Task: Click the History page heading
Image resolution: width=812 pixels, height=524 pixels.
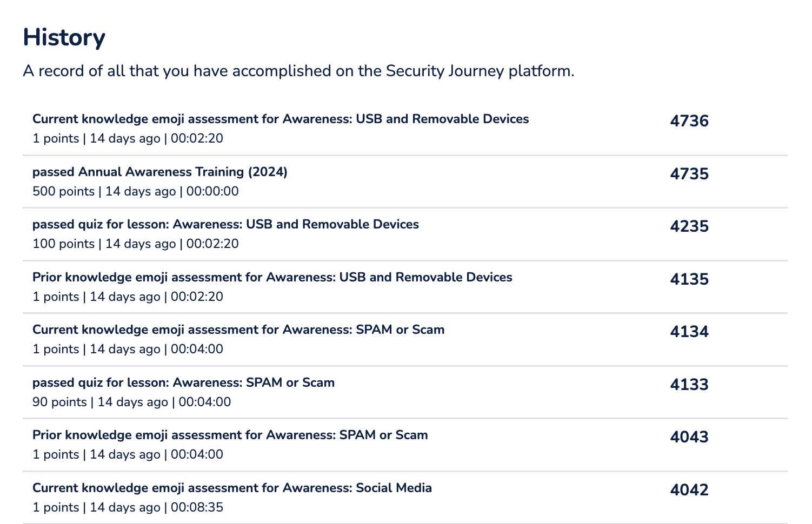Action: [x=64, y=38]
